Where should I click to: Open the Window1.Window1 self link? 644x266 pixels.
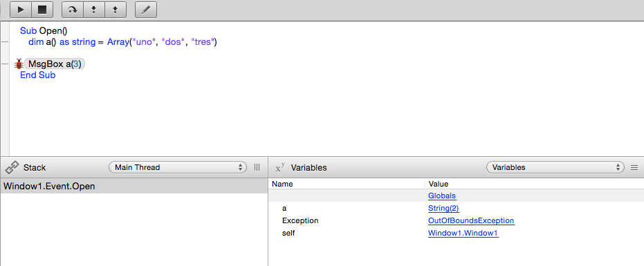463,233
